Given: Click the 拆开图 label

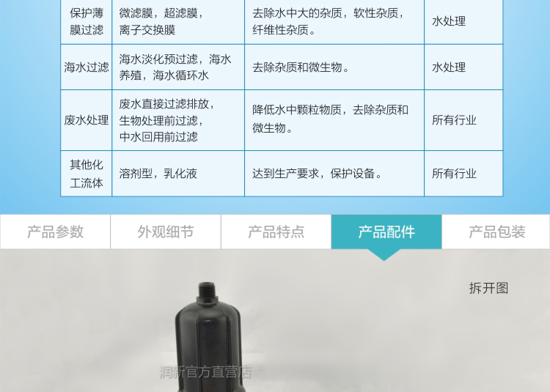Looking at the screenshot, I should click(x=488, y=288).
